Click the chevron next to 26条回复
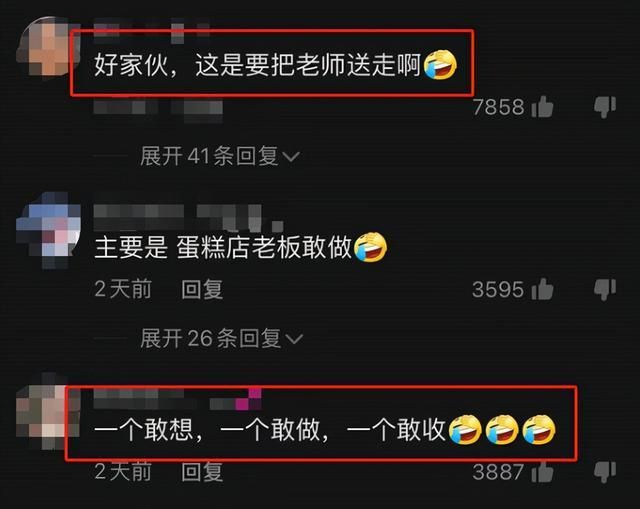 [294, 339]
